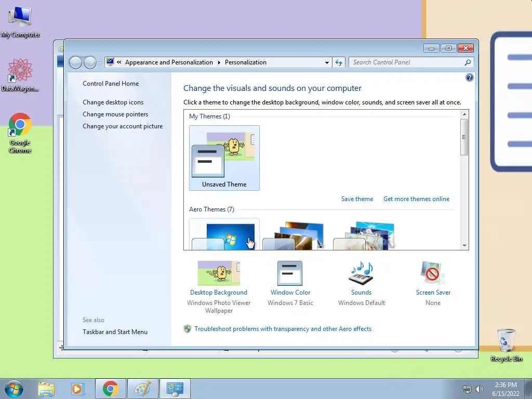Minimize the Personalization window

tap(431, 48)
